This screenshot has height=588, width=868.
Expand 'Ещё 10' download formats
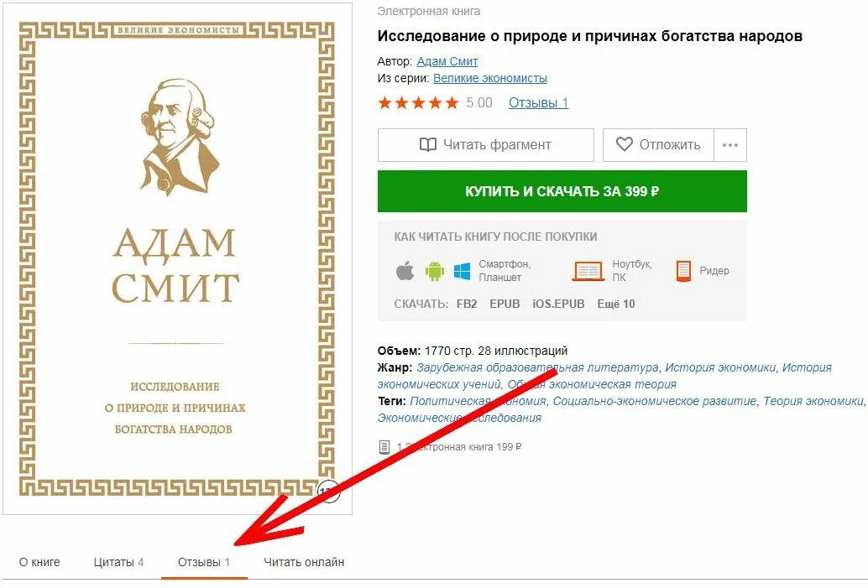pos(615,304)
